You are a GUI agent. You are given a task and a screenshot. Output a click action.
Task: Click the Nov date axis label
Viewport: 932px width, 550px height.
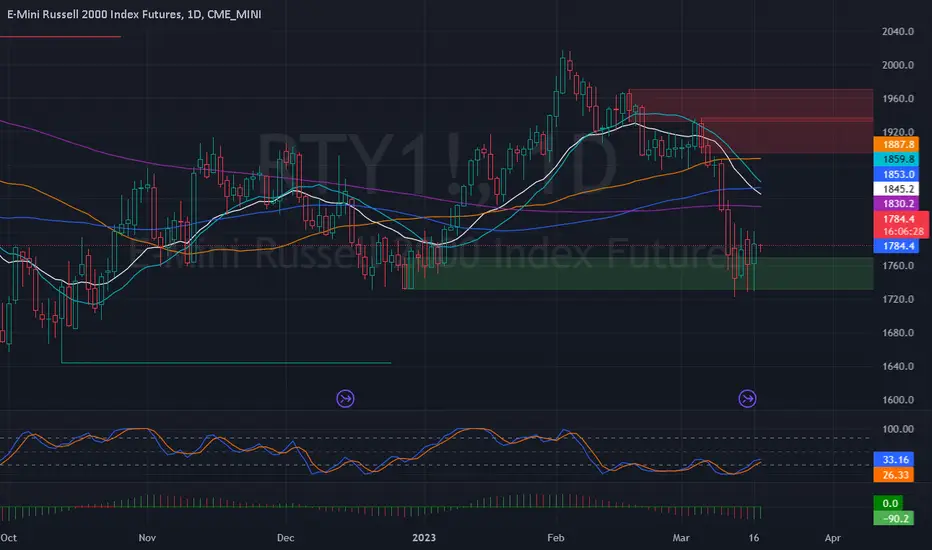(147, 538)
